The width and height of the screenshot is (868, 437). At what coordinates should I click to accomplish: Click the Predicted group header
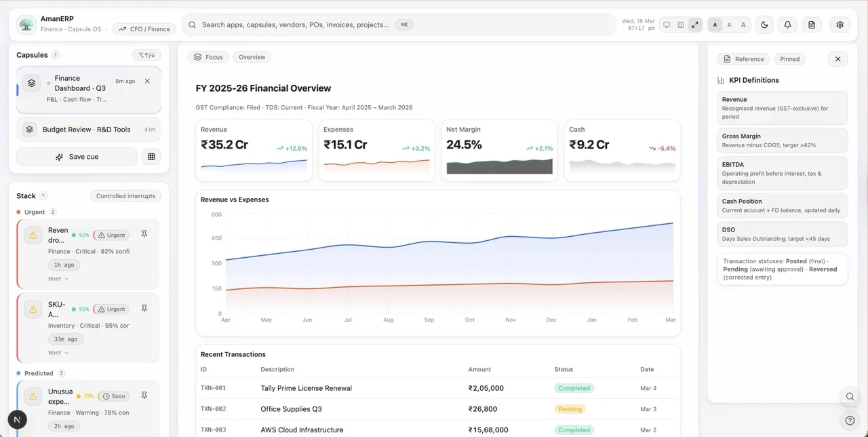pos(41,373)
